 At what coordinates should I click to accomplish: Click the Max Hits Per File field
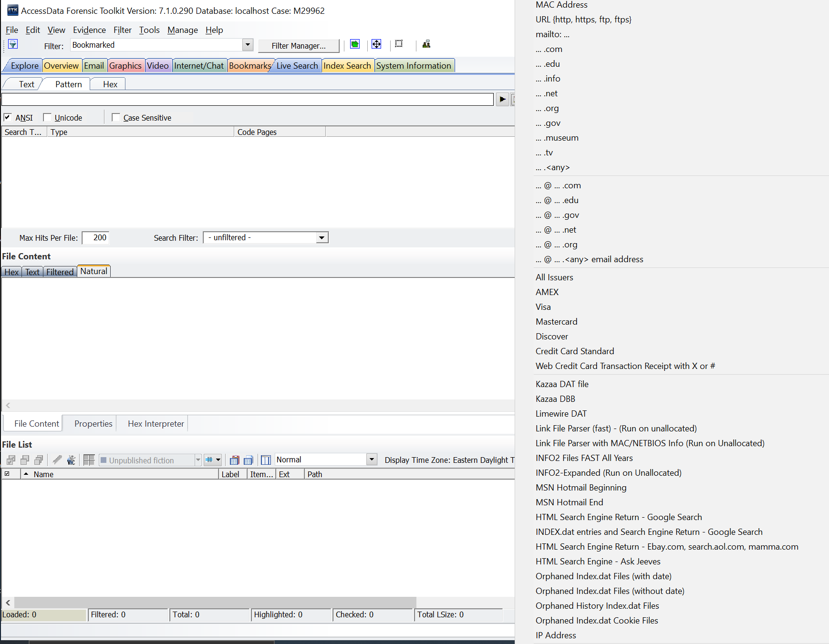coord(95,237)
